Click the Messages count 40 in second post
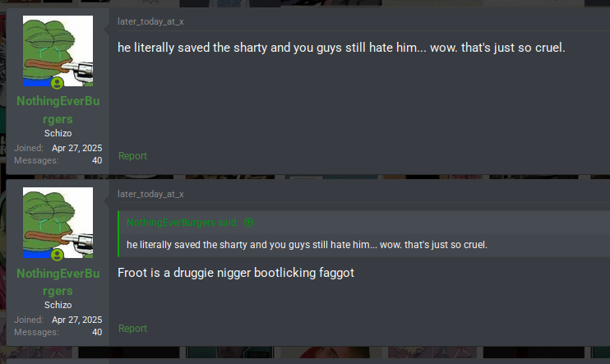610x364 pixels. pos(97,332)
